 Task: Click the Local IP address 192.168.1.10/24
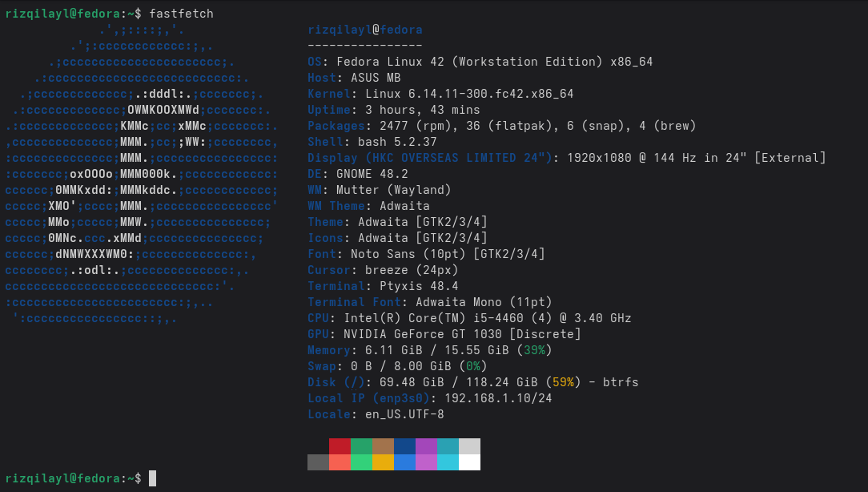click(x=496, y=398)
